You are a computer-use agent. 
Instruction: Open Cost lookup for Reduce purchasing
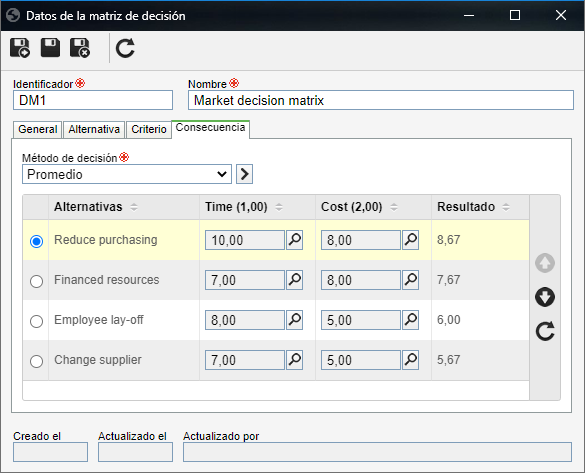(410, 240)
